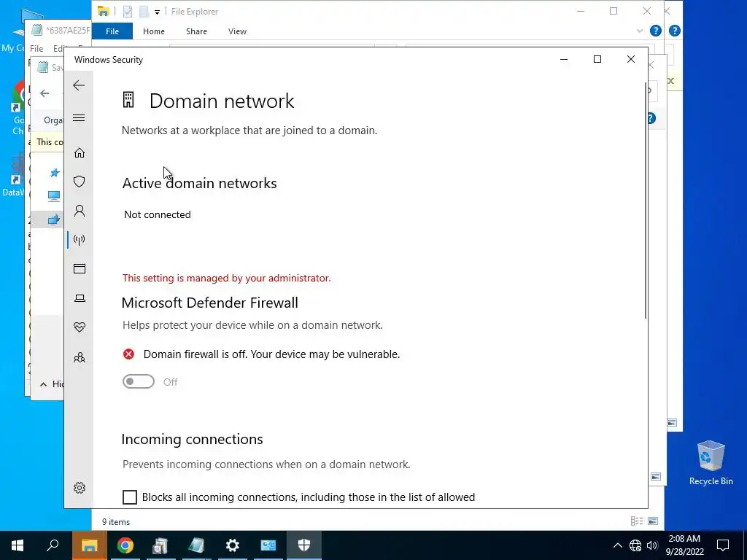Open App & browser control window icon
747x560 pixels.
(x=79, y=268)
